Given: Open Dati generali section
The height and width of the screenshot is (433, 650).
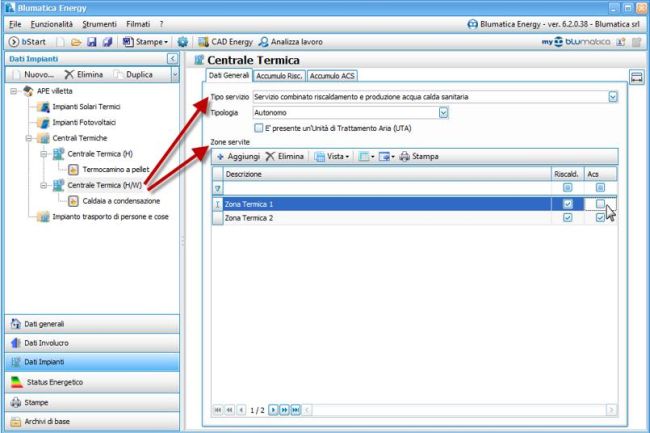Looking at the screenshot, I should 92,324.
